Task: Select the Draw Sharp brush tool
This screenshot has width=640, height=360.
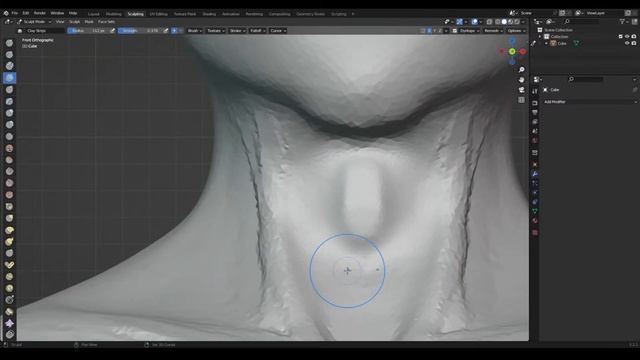Action: (9, 54)
